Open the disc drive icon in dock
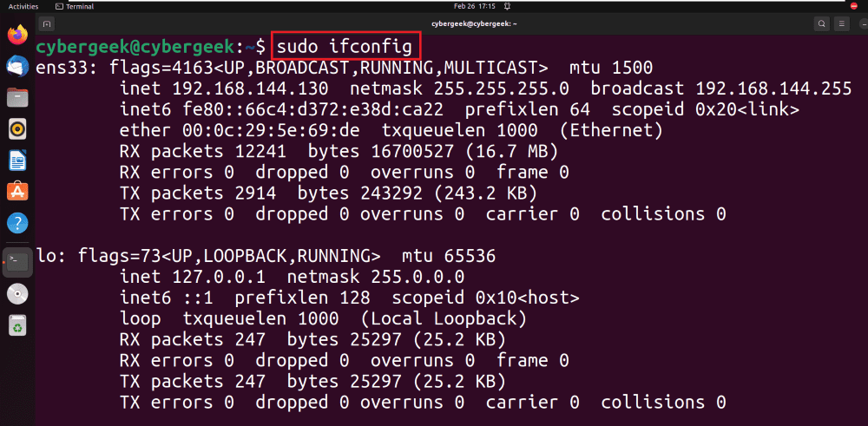Screen dimensions: 868x426 coord(17,294)
